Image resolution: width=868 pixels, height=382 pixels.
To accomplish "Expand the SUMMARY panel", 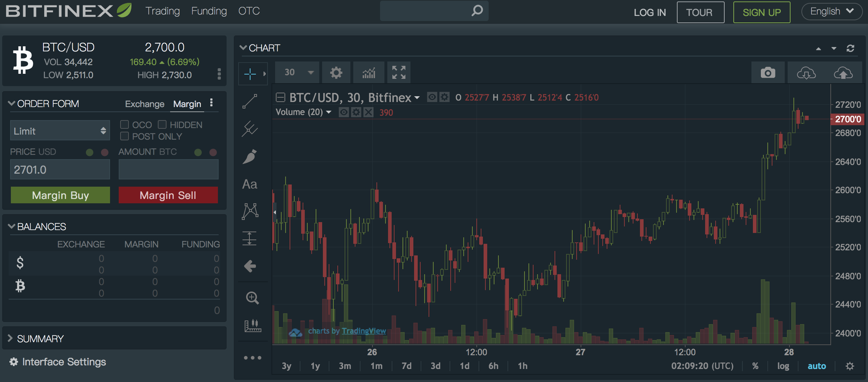I will [40, 339].
